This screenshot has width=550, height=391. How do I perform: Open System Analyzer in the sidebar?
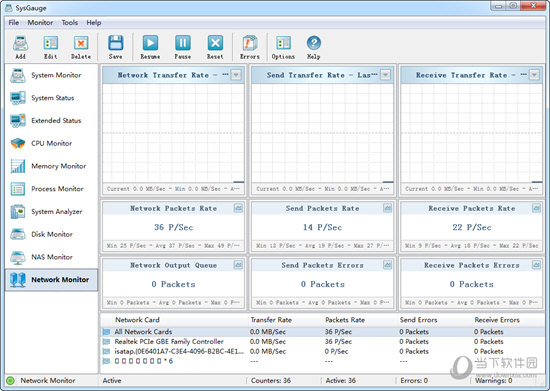tap(51, 212)
